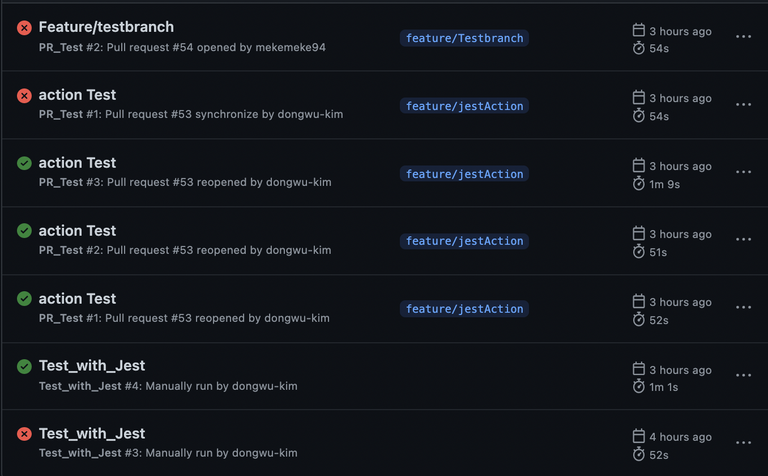Select feature/jestAction label on PR_Test #1 reopened row
768x476 pixels.
coord(464,309)
